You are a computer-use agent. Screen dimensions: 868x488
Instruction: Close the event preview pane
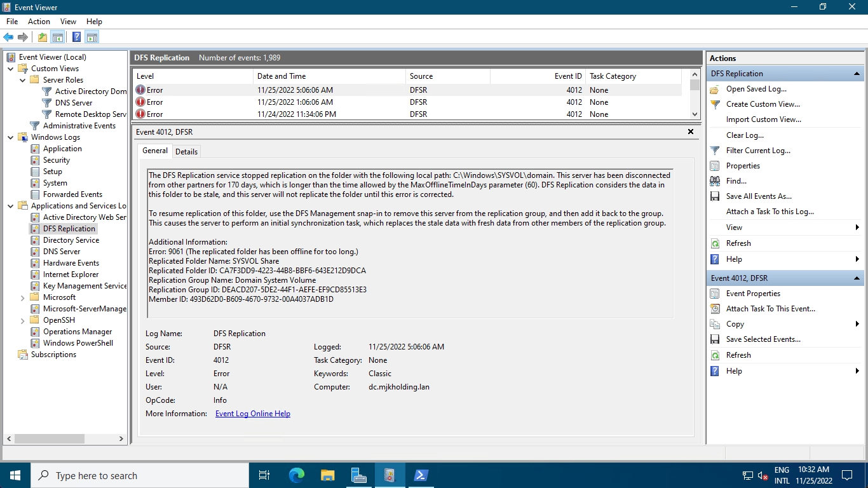coord(691,132)
